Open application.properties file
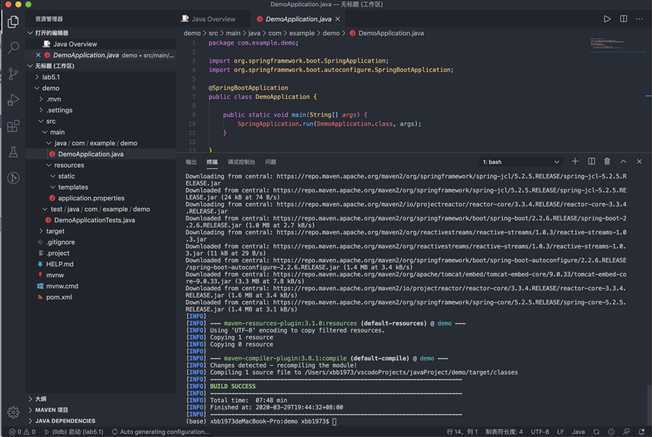The image size is (652, 437). pyautogui.click(x=102, y=198)
